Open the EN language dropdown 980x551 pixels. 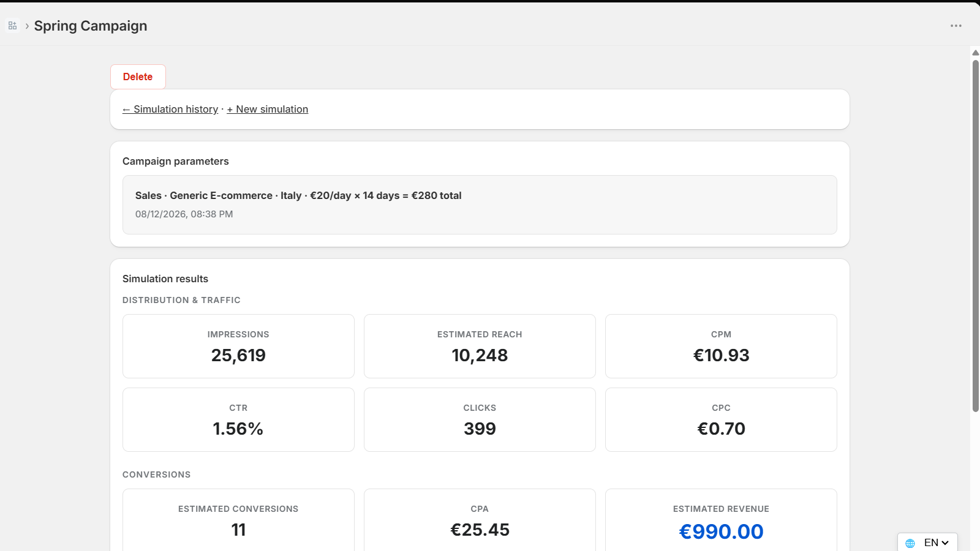tap(936, 542)
